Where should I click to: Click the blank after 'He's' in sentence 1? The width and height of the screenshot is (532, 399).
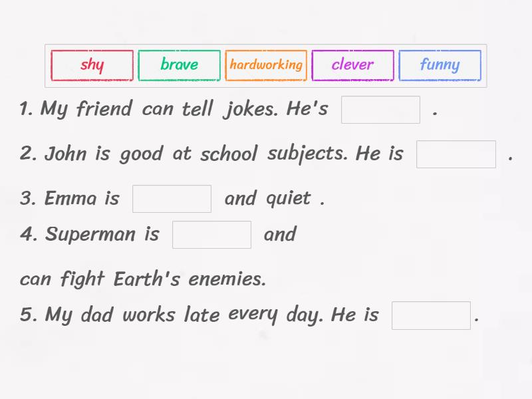pyautogui.click(x=380, y=110)
